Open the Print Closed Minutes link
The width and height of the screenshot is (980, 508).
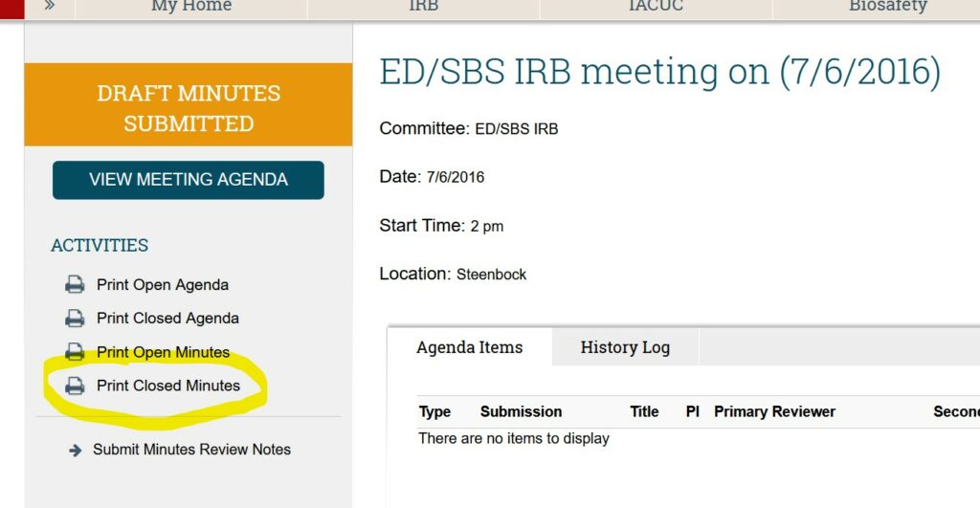pos(168,386)
